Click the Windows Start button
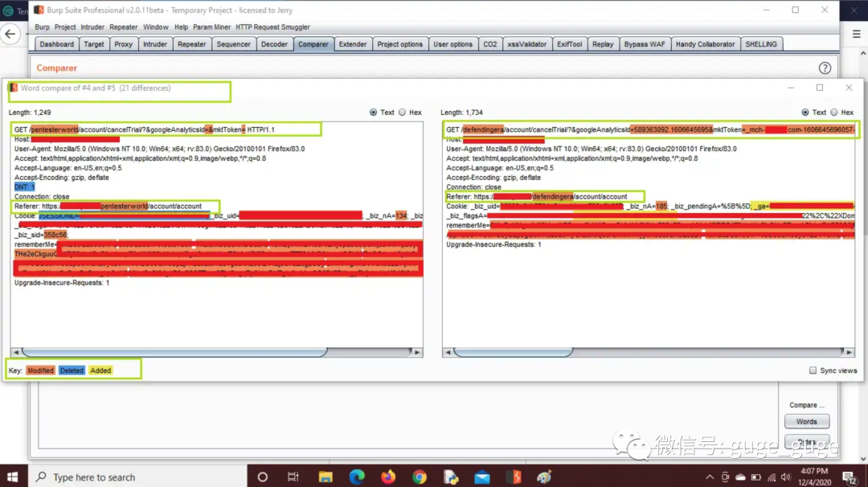Viewport: 868px width, 487px height. (13, 477)
